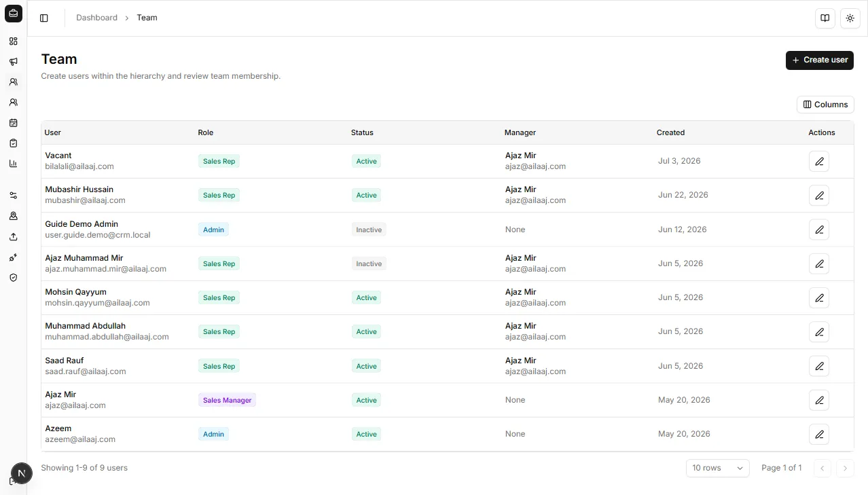Open the 10 rows page size dropdown
Viewport: 868px width, 495px height.
(717, 468)
